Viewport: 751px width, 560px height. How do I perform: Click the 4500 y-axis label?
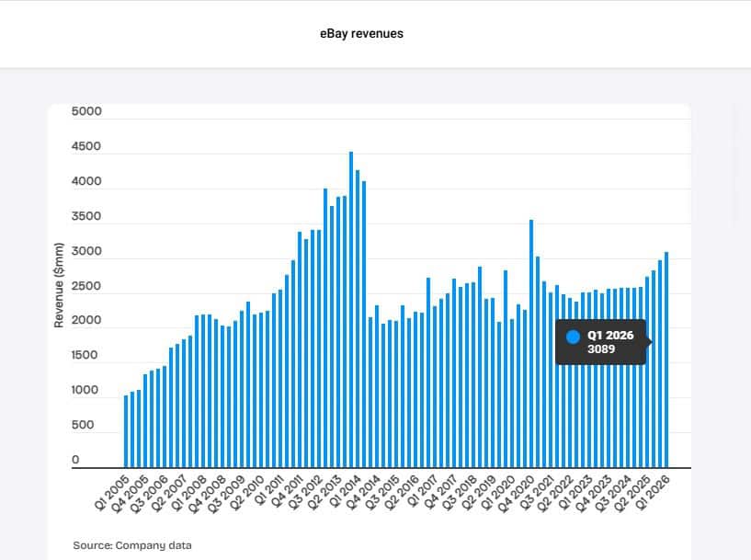(x=86, y=146)
